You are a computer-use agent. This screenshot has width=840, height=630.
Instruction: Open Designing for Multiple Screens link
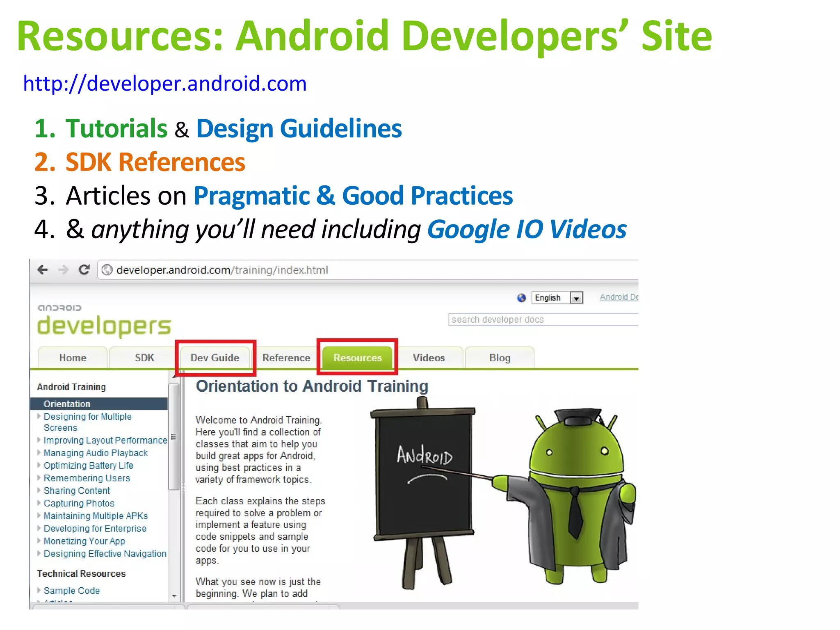[87, 422]
